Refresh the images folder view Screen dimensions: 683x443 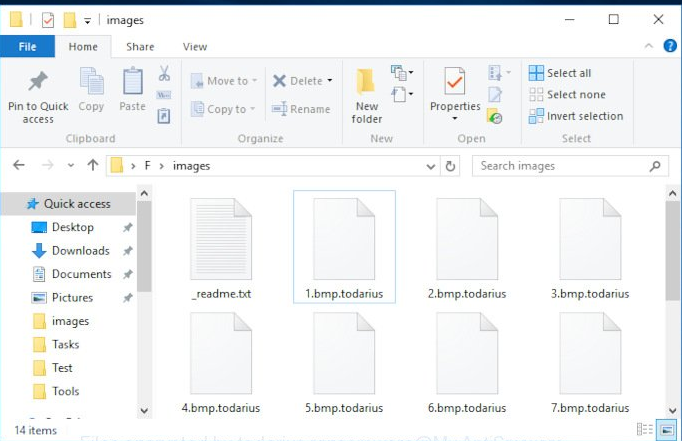tap(451, 166)
